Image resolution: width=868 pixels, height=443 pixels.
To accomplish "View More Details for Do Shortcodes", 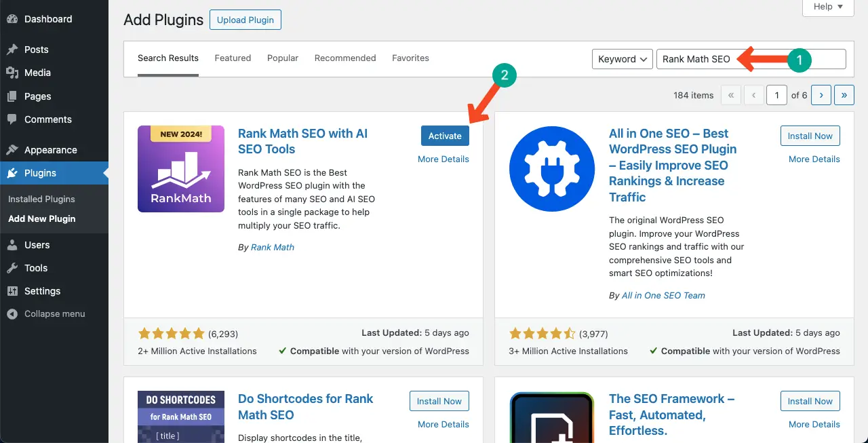I will click(443, 424).
